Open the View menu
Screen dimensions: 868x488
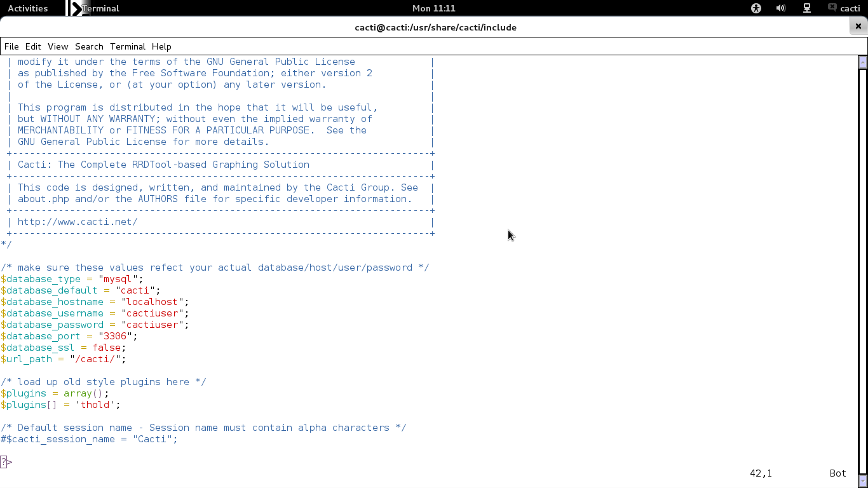(58, 46)
